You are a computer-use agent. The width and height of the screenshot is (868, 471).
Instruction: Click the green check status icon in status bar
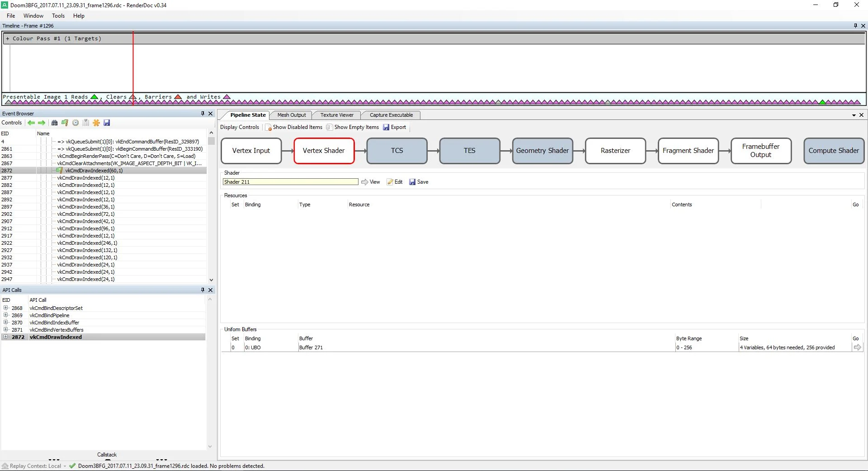(x=72, y=466)
